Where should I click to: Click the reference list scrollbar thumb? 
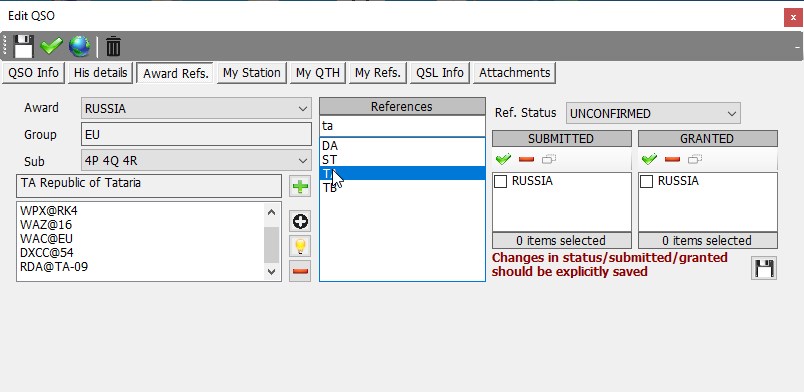[272, 245]
